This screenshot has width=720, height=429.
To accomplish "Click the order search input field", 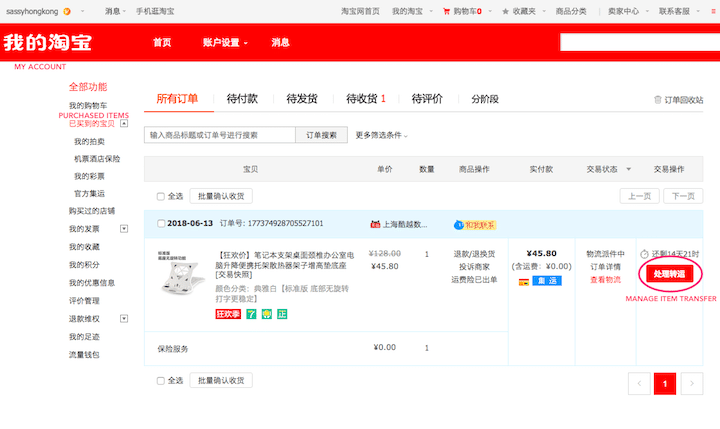I will [220, 135].
